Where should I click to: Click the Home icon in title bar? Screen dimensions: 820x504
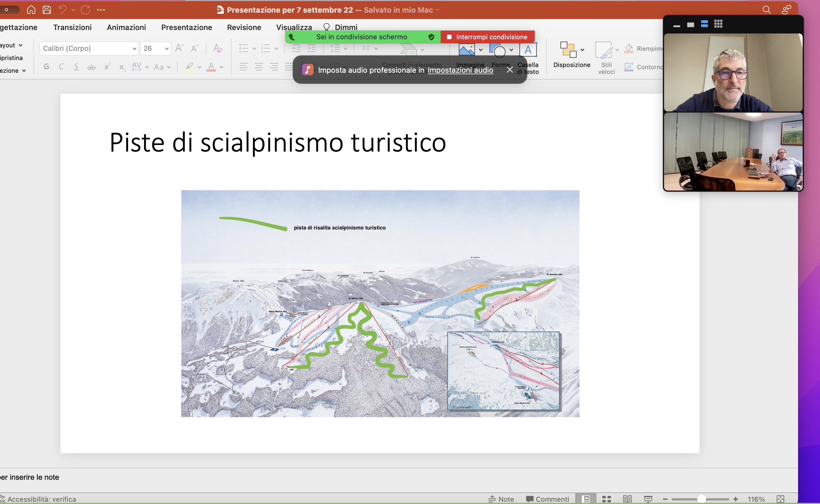pyautogui.click(x=31, y=10)
